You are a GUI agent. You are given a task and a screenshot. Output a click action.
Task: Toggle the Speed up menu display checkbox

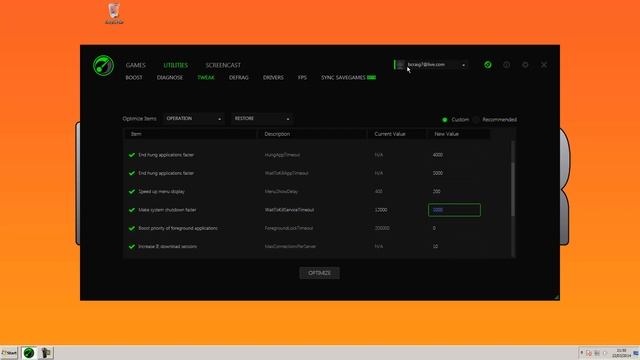[132, 192]
